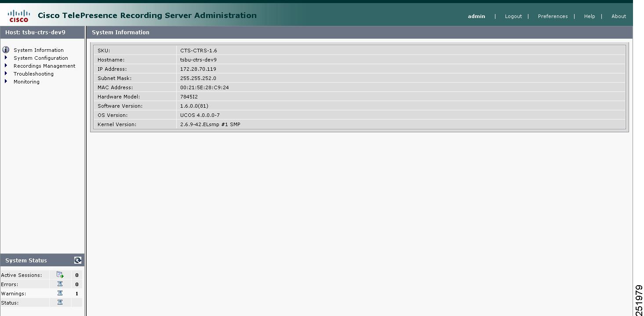Open the Monitoring menu entry

[x=26, y=82]
